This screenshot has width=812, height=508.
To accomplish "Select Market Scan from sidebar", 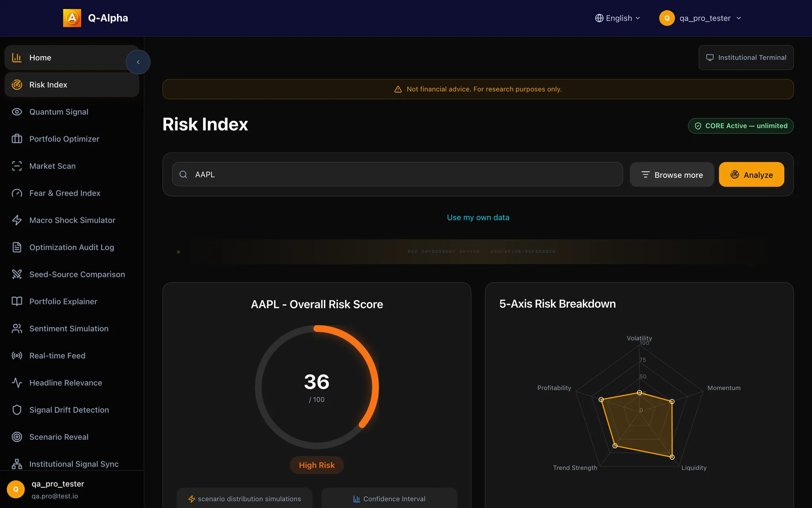I will [x=72, y=166].
